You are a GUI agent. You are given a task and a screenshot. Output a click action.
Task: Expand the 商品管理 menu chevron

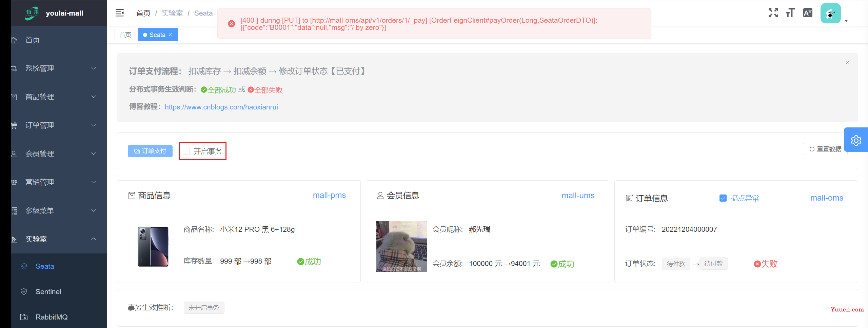(x=94, y=97)
